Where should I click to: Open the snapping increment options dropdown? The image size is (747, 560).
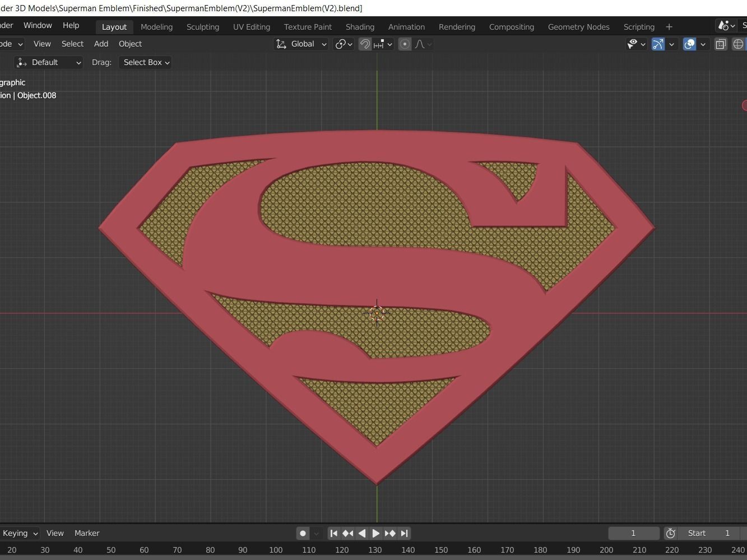[383, 44]
